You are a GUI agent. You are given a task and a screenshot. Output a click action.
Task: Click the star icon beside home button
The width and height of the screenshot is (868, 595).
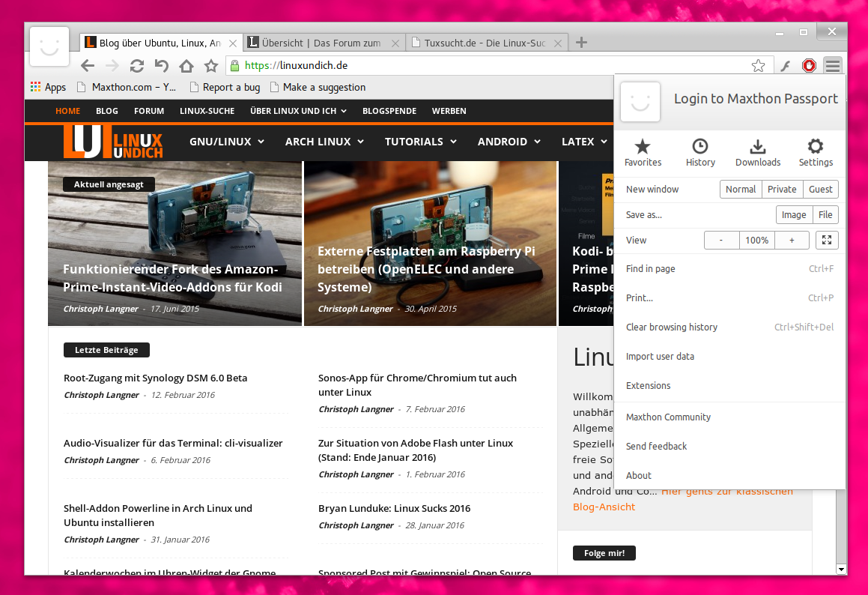pos(211,66)
